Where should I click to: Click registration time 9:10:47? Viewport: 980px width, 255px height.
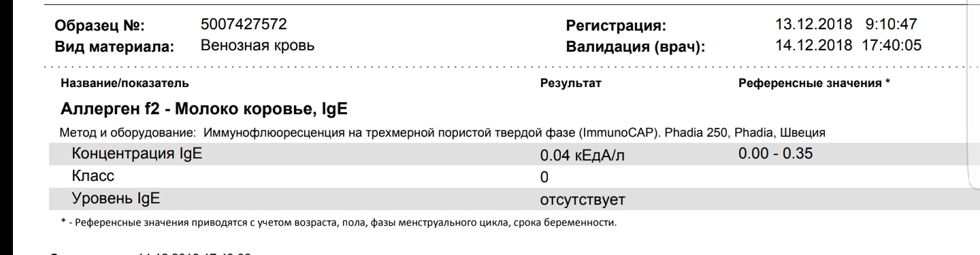coord(890,24)
